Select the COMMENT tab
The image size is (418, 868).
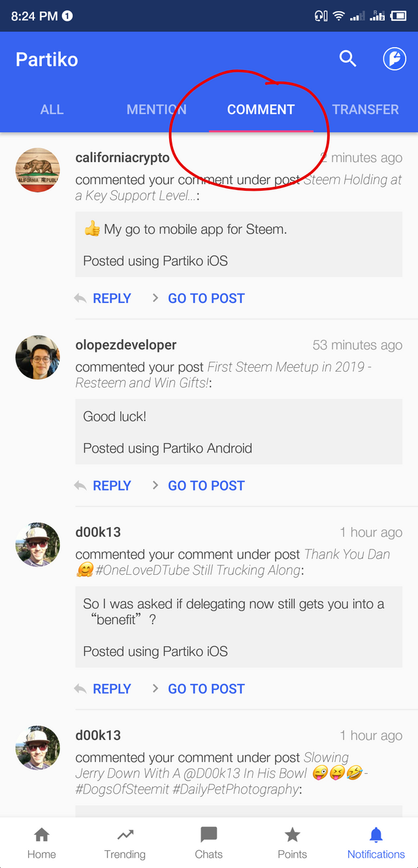click(x=261, y=109)
